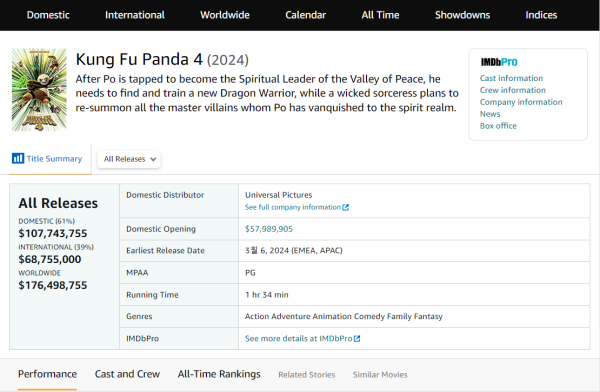Open the Crew information link
600x392 pixels.
513,90
